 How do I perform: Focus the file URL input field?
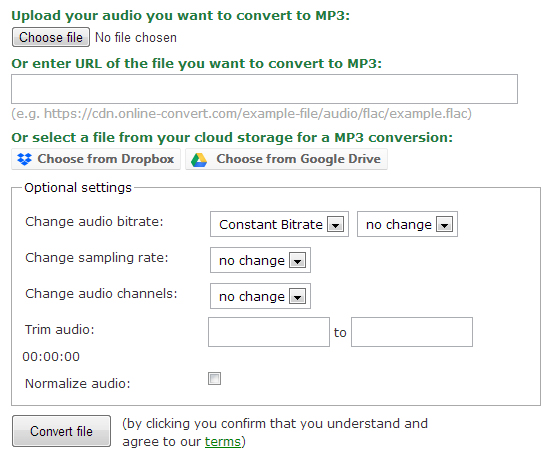[265, 89]
